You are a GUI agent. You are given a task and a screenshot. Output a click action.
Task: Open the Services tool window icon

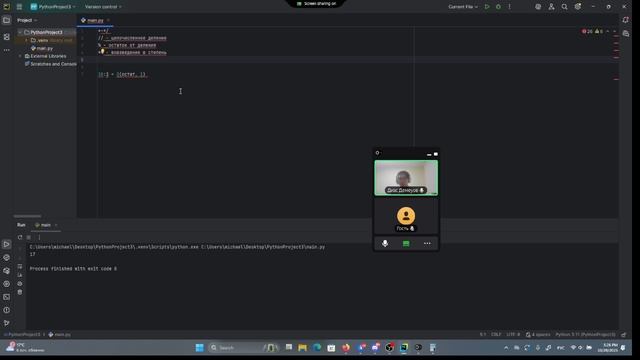(7, 284)
